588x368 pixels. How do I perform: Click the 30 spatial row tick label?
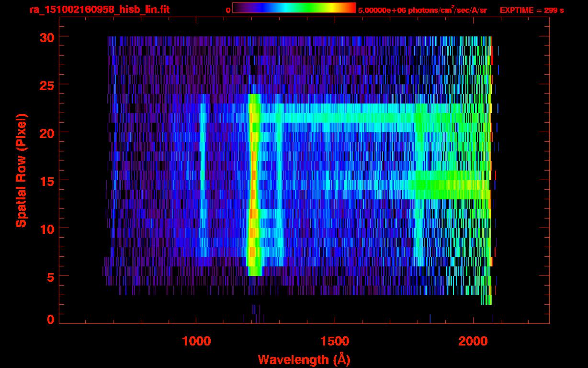coord(46,37)
